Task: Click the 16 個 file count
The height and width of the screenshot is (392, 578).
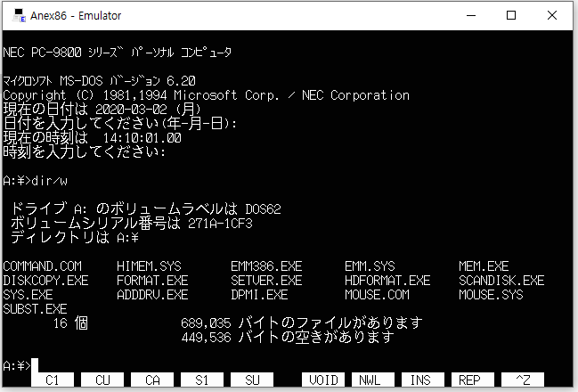Action: (70, 323)
